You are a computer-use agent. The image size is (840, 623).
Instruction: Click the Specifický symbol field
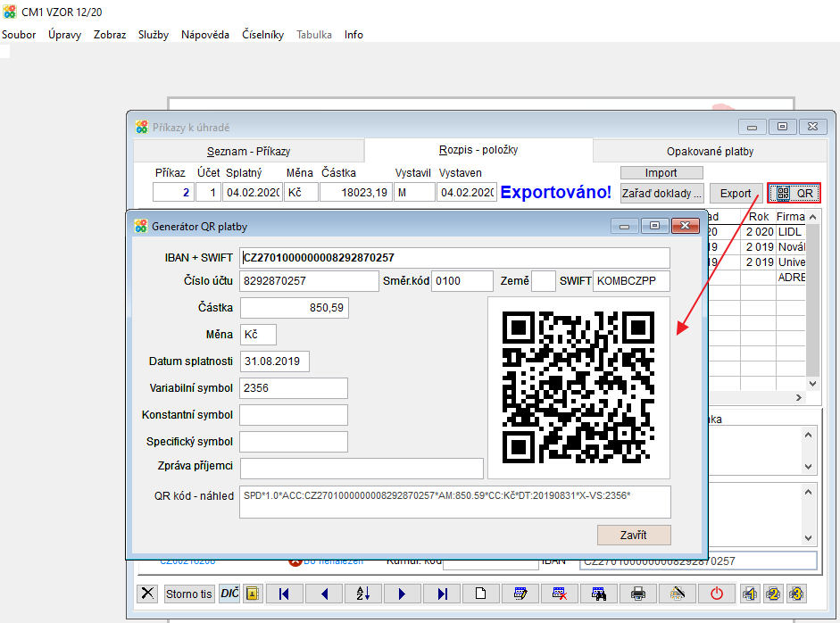tap(294, 442)
